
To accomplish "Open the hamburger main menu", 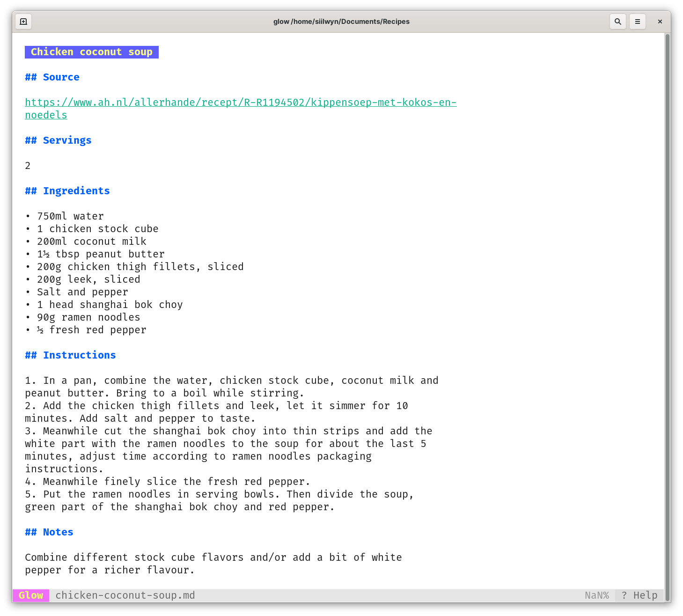I will coord(638,22).
